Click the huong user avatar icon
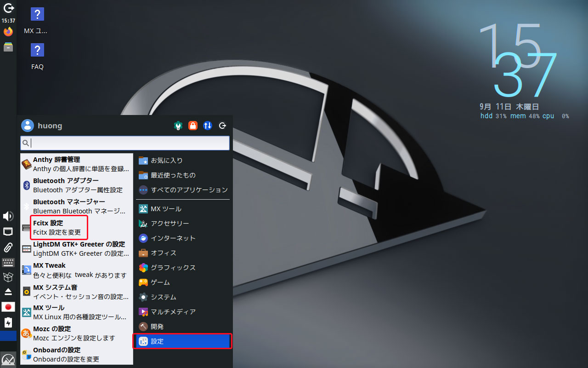 point(28,126)
